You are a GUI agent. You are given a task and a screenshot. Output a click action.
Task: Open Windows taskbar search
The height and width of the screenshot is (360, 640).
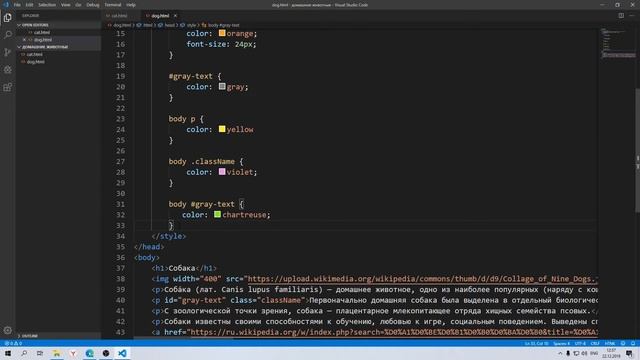[24, 353]
